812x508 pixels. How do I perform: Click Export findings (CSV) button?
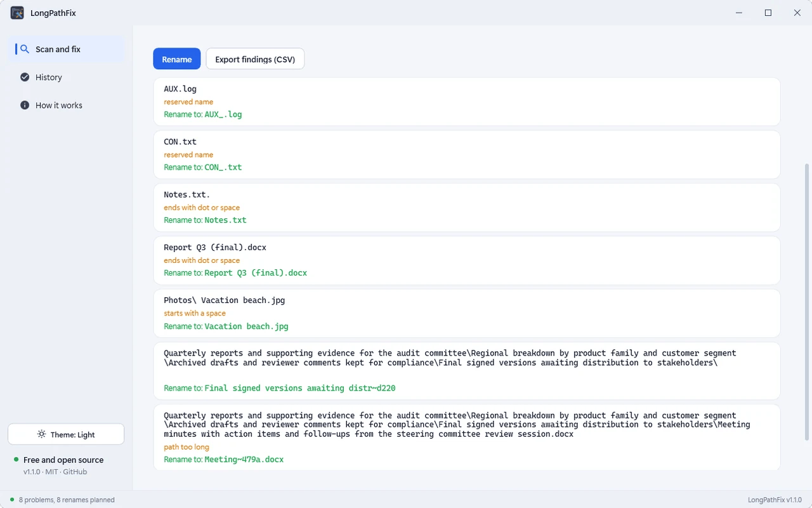tap(255, 59)
